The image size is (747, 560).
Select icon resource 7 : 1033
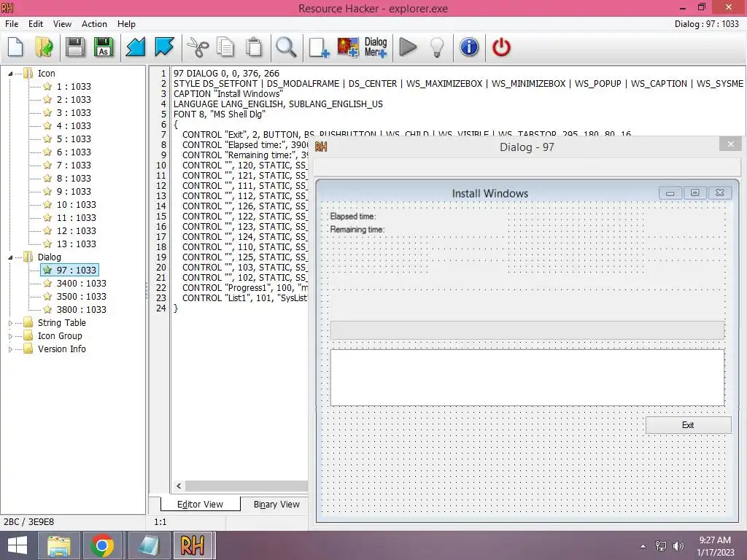pyautogui.click(x=74, y=166)
